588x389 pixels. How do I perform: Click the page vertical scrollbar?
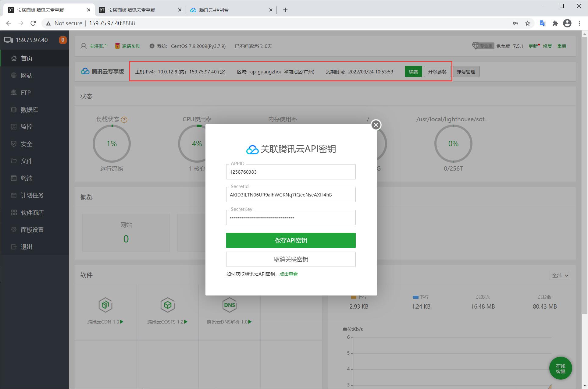tap(585, 175)
